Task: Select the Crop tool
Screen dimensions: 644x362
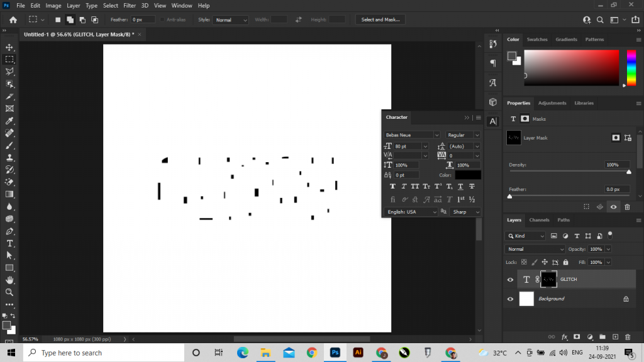Action: click(x=9, y=96)
